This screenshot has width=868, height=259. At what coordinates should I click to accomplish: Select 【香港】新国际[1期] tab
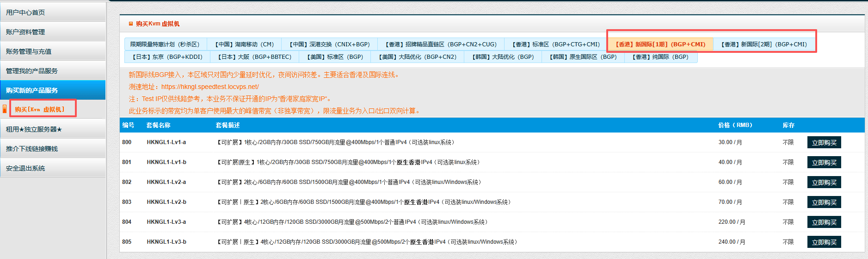coord(660,44)
